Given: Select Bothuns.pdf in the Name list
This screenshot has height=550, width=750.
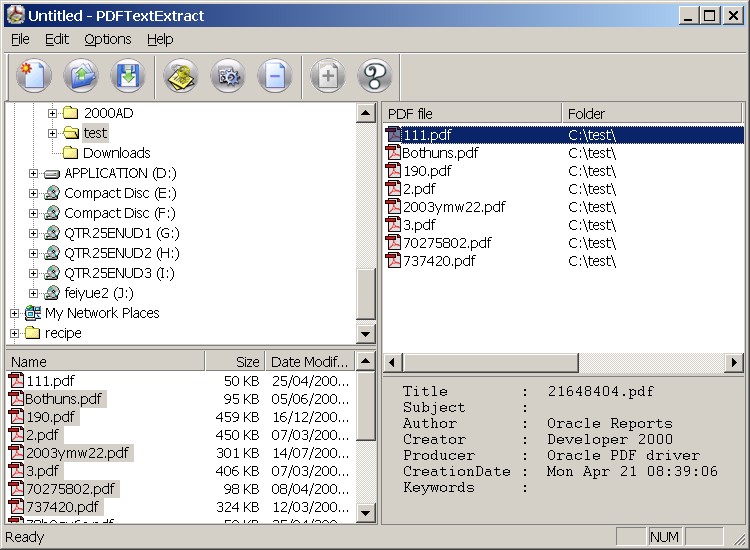Looking at the screenshot, I should (63, 399).
